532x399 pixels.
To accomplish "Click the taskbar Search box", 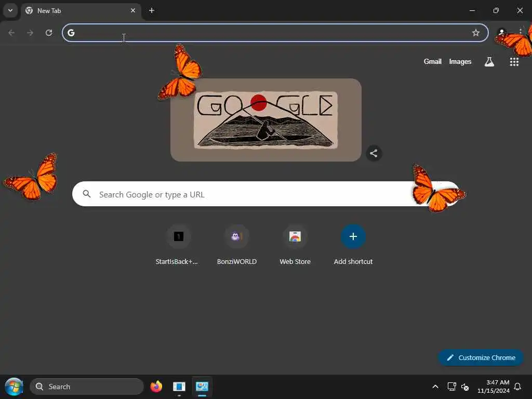I will [87, 387].
